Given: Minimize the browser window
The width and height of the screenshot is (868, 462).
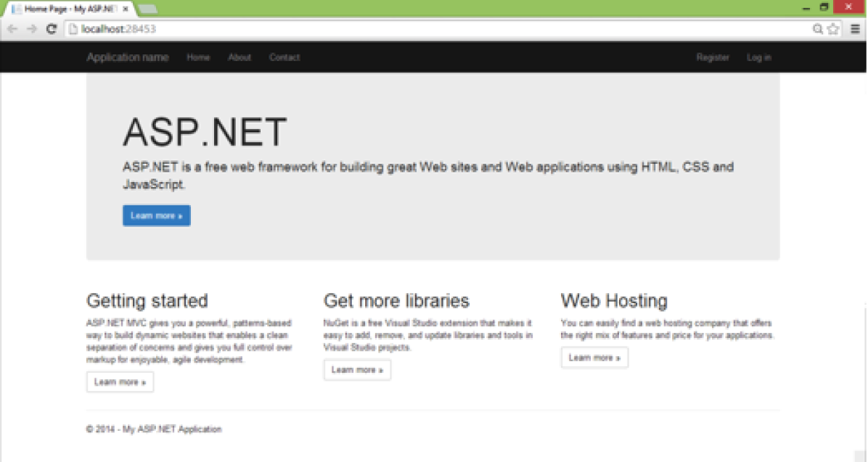Looking at the screenshot, I should click(x=806, y=8).
